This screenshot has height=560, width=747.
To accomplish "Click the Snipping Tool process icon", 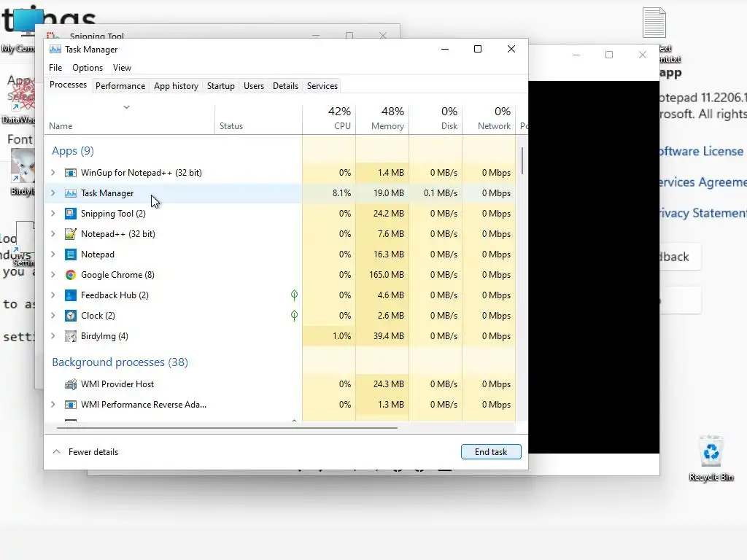I will coord(71,214).
